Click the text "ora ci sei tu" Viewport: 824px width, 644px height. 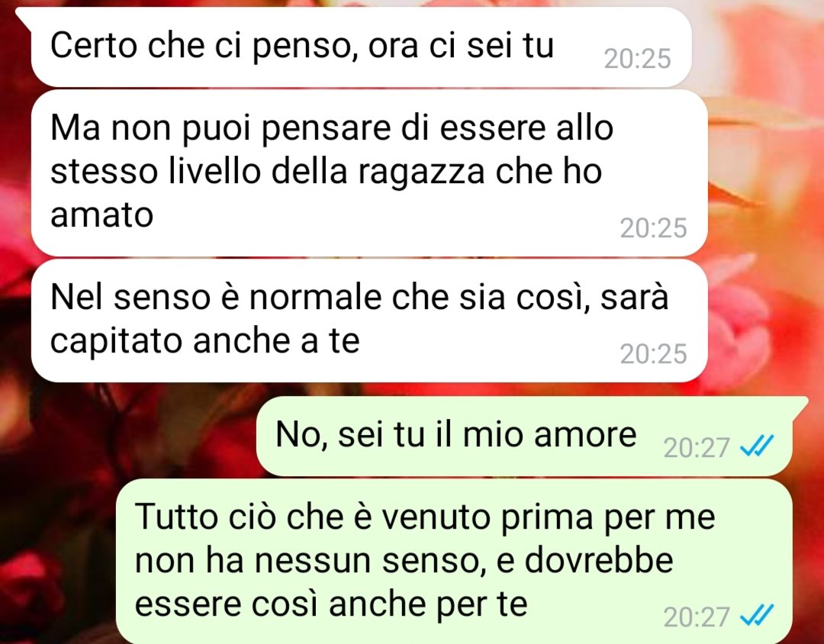461,46
